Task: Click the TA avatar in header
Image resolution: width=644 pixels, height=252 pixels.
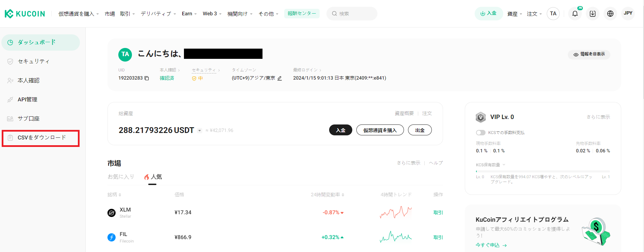Action: point(553,14)
